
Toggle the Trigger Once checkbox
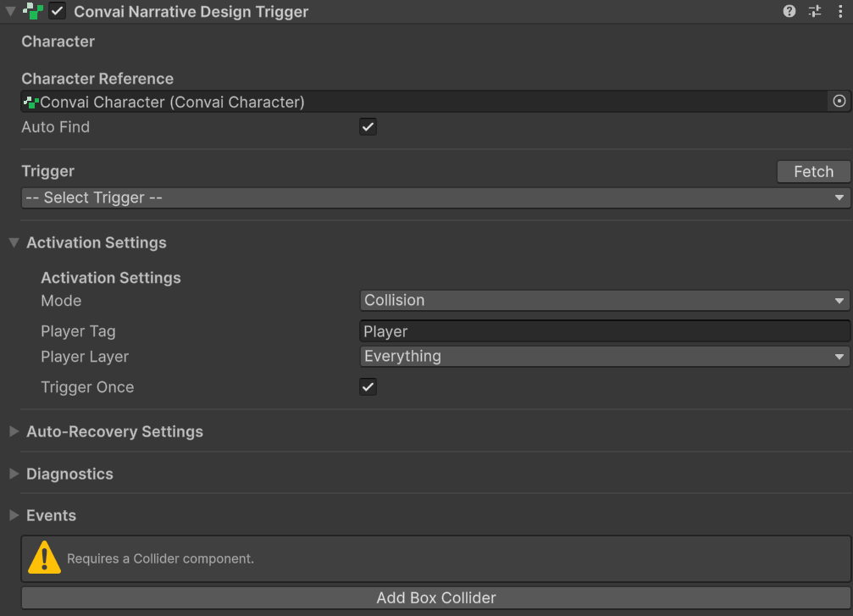coord(368,387)
